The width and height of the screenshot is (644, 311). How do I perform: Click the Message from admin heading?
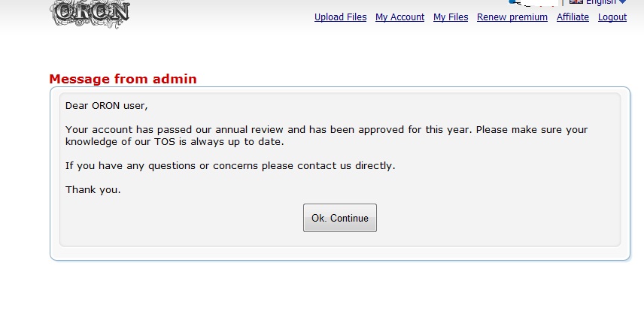(123, 79)
